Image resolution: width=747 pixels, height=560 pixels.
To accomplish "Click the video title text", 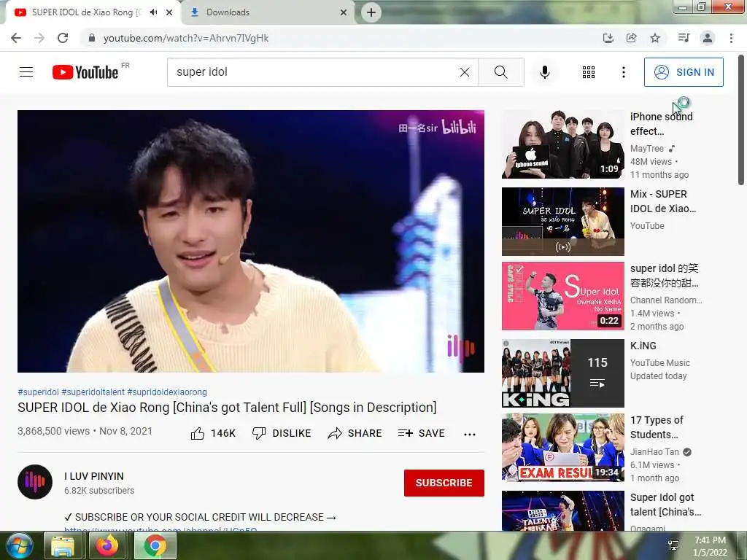I will click(x=227, y=408).
